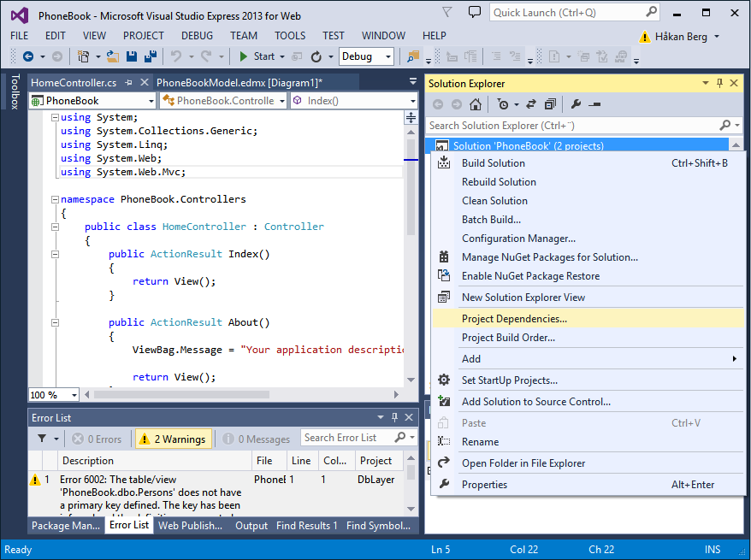Click the New Project toolbar icon
The image size is (751, 560).
click(x=83, y=56)
